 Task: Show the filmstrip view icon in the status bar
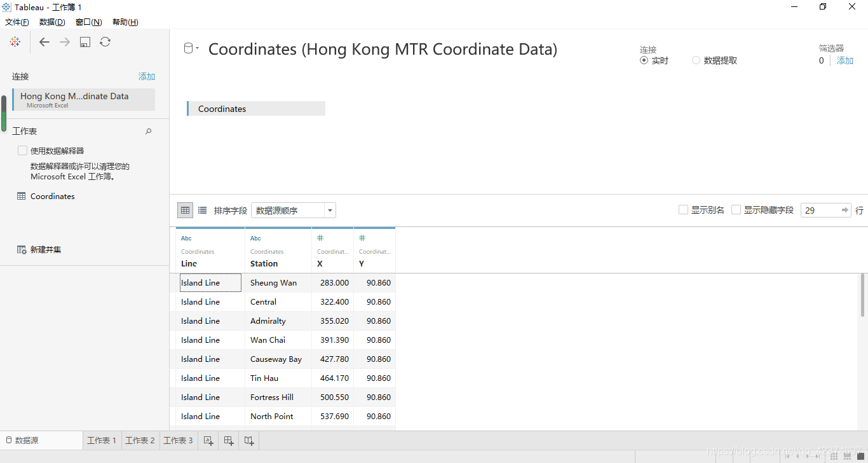[847, 455]
